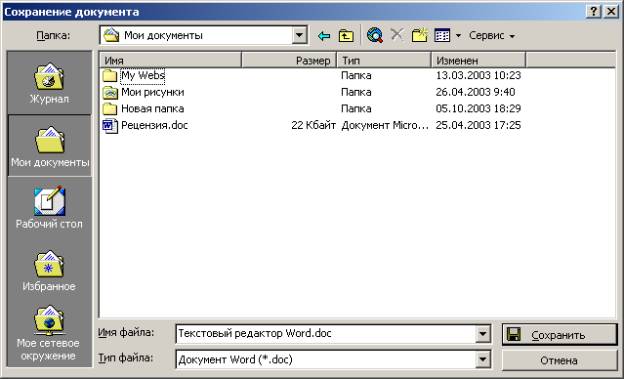The height and width of the screenshot is (379, 624).
Task: Click the Рецензия.doc file name
Action: click(x=154, y=125)
